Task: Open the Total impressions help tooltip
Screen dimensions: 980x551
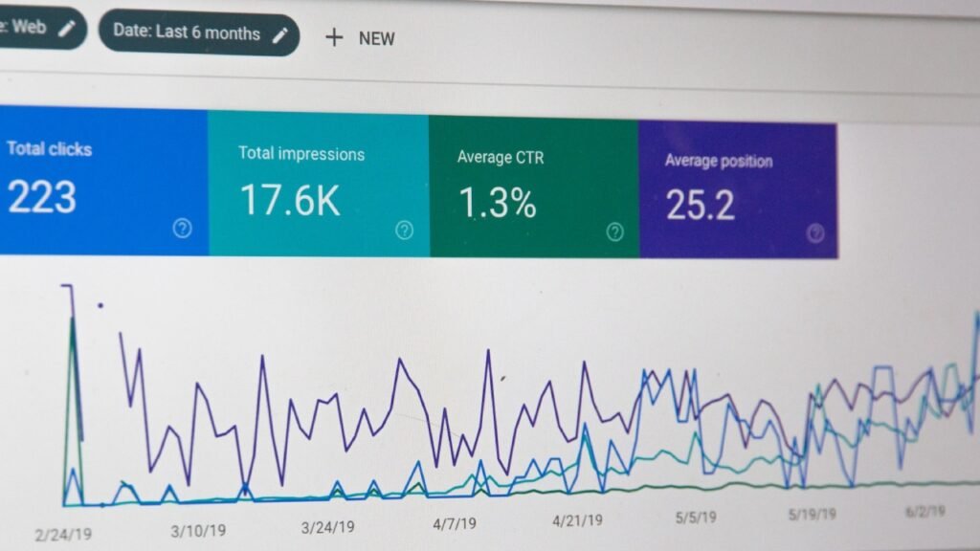Action: coord(403,230)
